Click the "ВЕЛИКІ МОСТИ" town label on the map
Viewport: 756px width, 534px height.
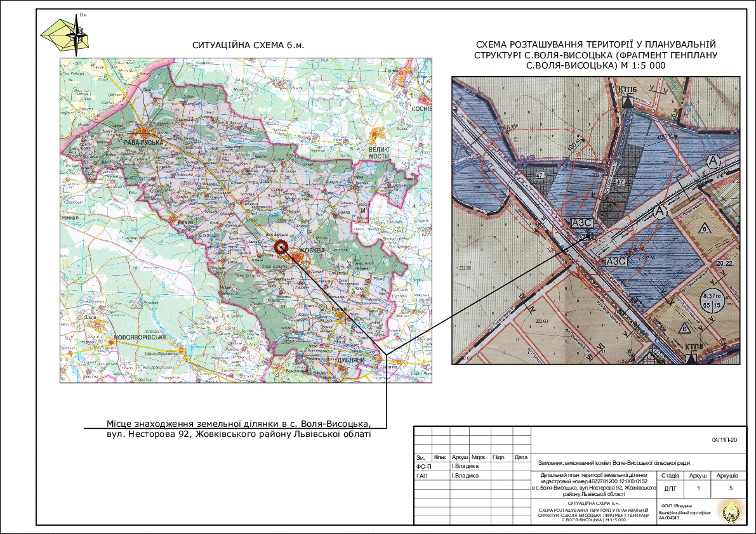click(x=379, y=153)
